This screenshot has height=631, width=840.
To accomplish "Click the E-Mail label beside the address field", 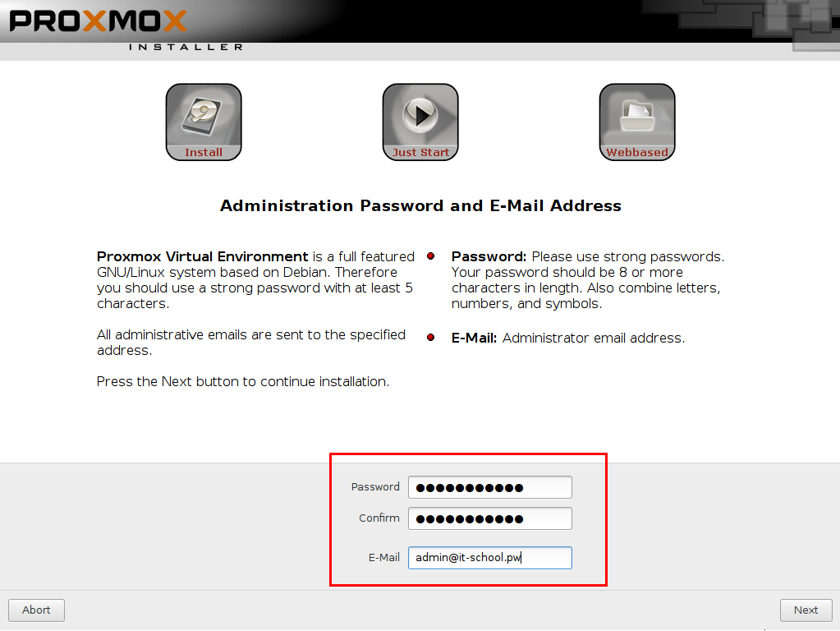I will point(384,558).
